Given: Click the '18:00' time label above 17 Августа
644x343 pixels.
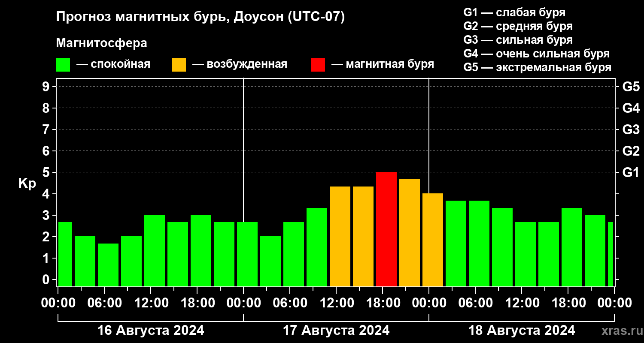Looking at the screenshot, I should point(383,303).
